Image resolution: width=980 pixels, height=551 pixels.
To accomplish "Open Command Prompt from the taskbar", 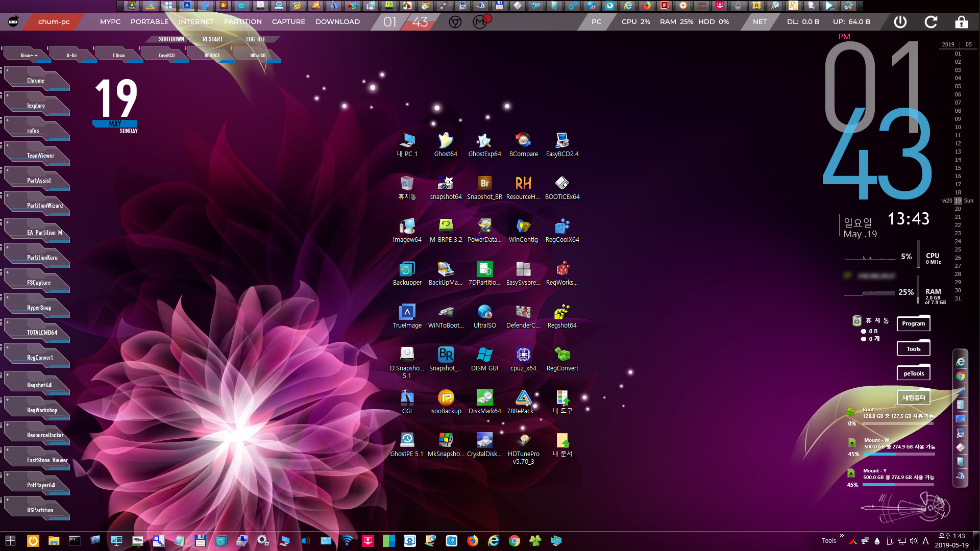I will click(75, 541).
